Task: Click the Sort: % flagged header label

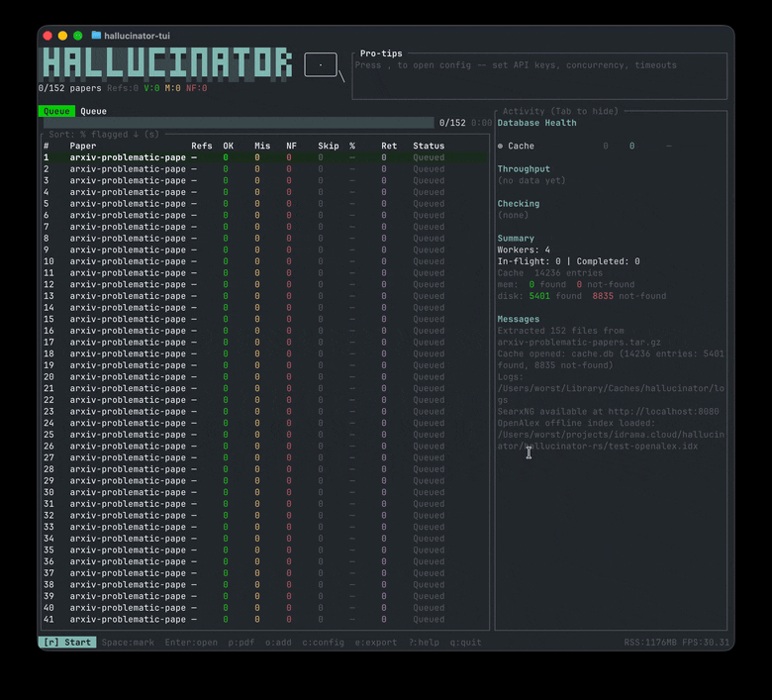Action: pyautogui.click(x=104, y=135)
